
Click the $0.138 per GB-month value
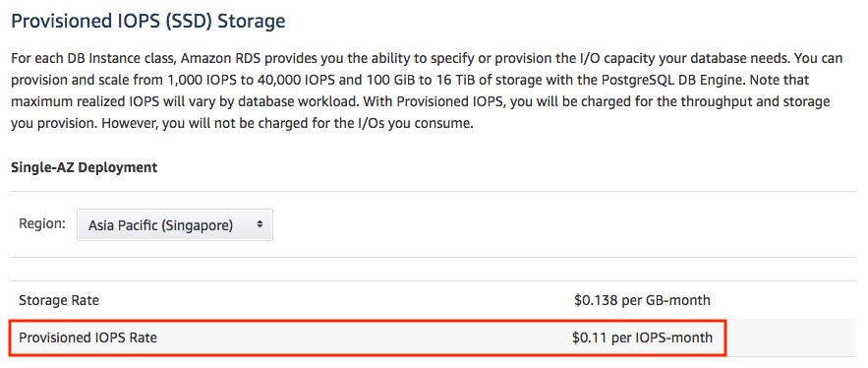[642, 300]
